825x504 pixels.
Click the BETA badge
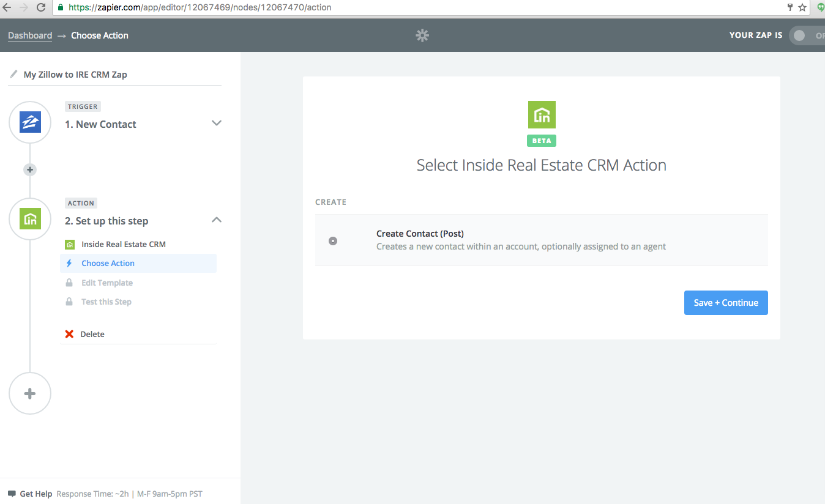[x=542, y=141]
